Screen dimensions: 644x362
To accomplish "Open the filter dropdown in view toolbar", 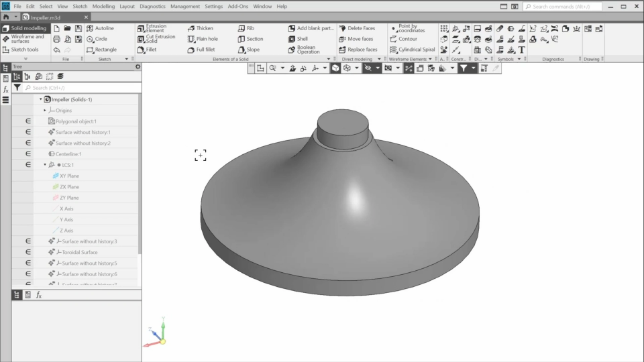I will point(473,68).
